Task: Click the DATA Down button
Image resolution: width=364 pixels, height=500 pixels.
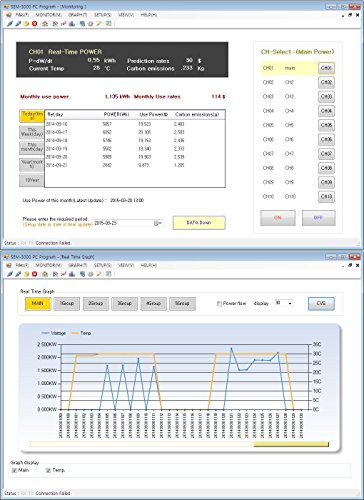Action: (x=199, y=223)
